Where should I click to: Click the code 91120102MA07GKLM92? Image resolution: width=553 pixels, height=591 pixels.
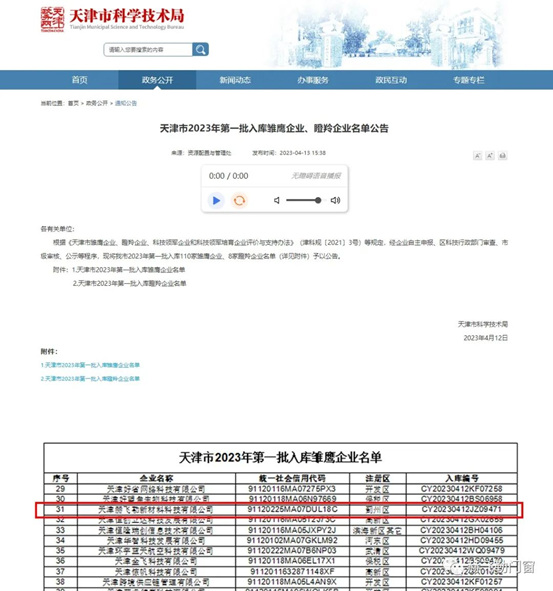292,540
